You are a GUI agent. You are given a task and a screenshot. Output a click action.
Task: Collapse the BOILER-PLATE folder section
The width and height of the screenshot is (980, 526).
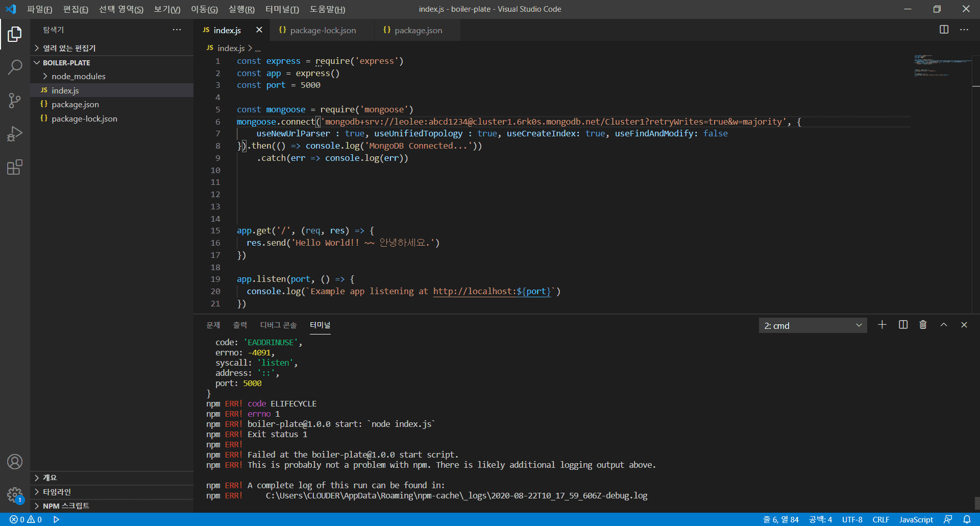[x=112, y=62]
